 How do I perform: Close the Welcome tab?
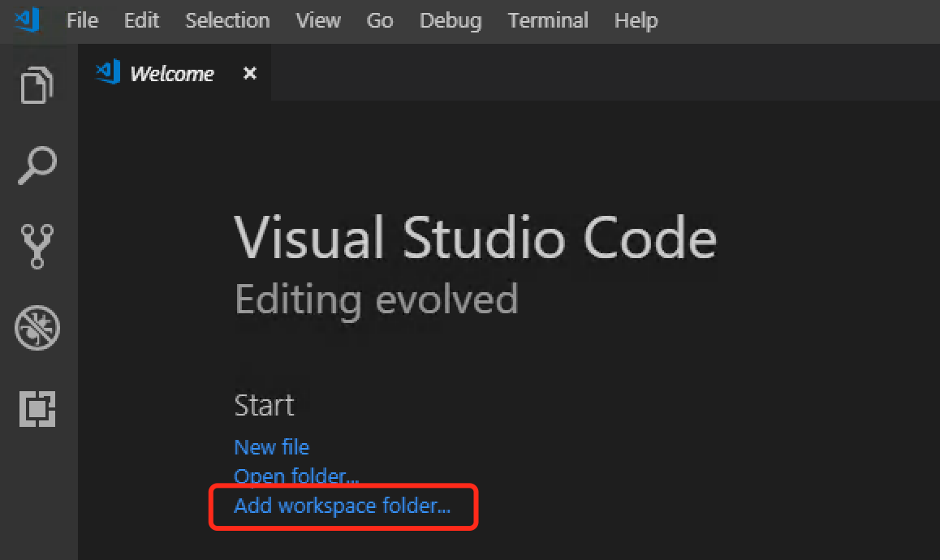(250, 73)
